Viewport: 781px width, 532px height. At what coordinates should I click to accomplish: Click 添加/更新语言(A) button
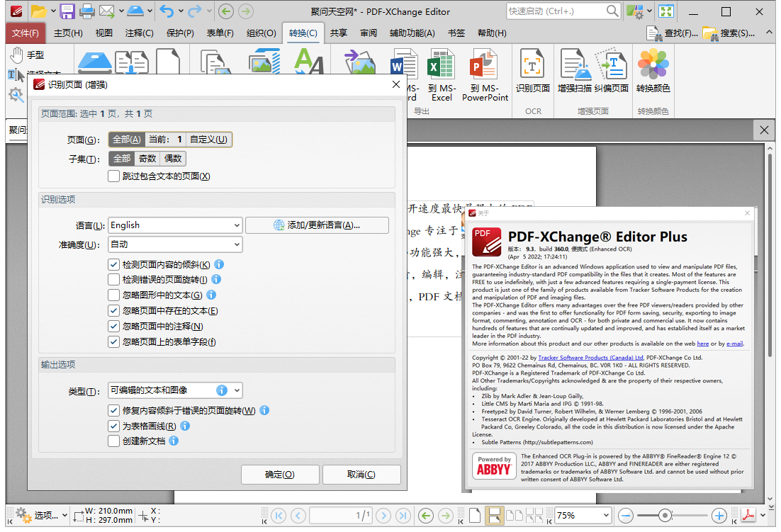tap(317, 225)
